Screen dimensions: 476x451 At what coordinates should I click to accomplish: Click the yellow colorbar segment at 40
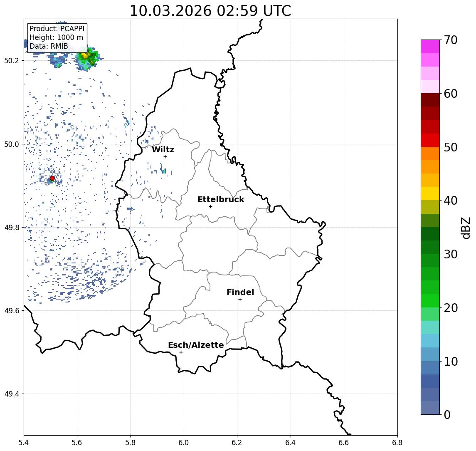tap(430, 193)
